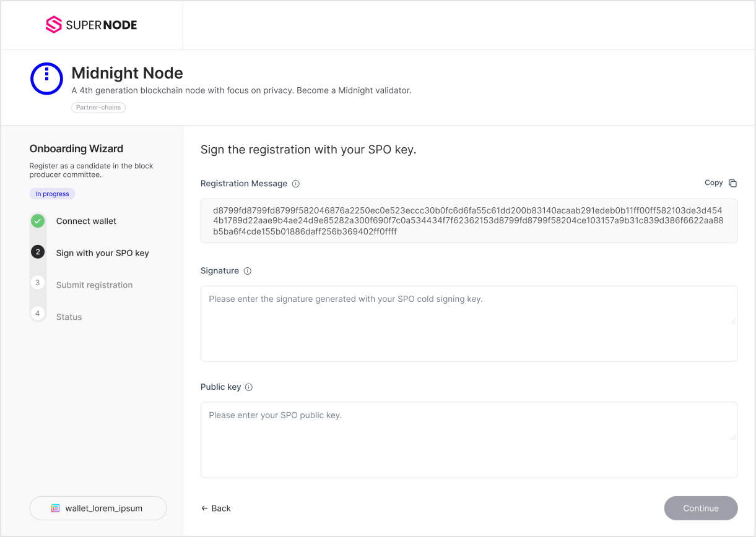The image size is (756, 537).
Task: Click the Partner-chains tag
Action: pos(98,108)
